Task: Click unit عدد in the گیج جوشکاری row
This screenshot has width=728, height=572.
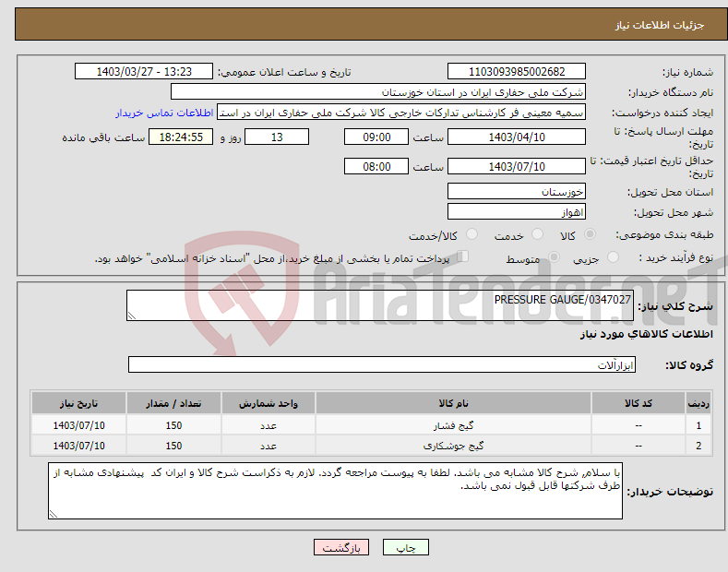Action: click(x=269, y=446)
